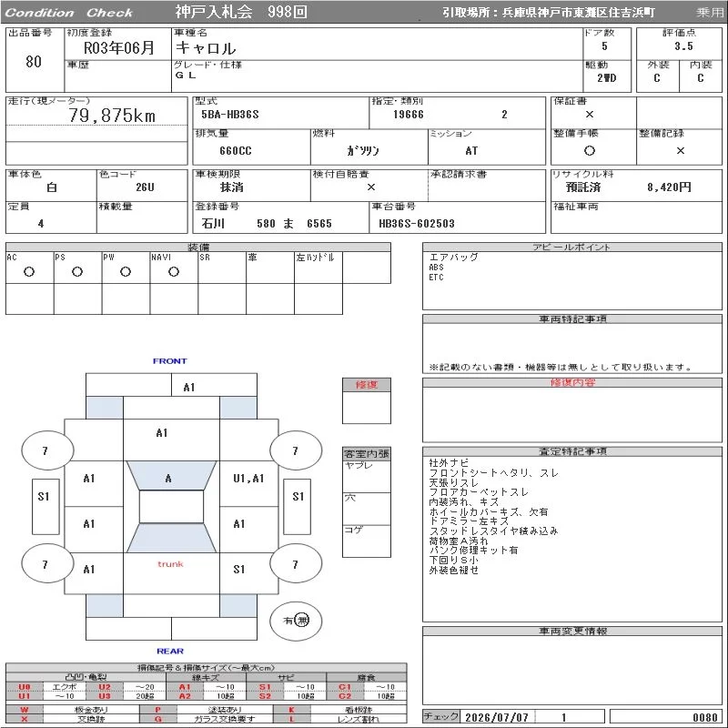Click the AC equipment circle mark
Viewport: 728px width, 728px height.
[x=29, y=272]
